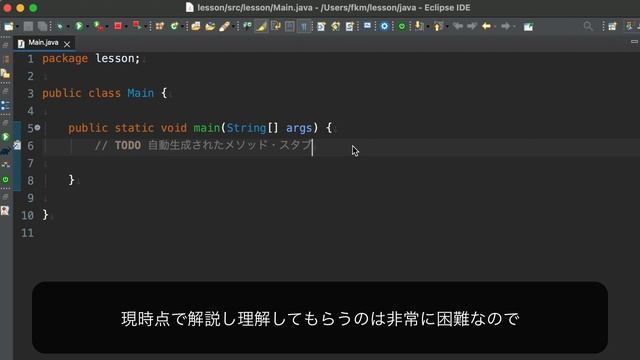This screenshot has height=360, width=640.
Task: Click the green circular check icon in toolbar
Action: [402, 27]
